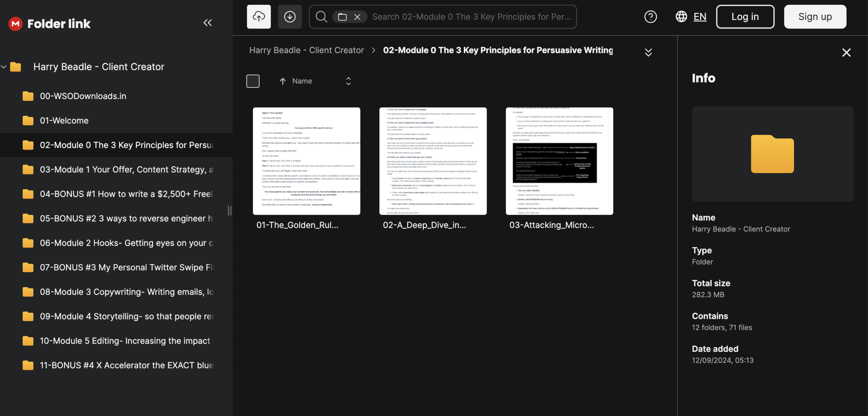Select 06-Module 2 Hooks folder in sidebar
Viewport: 868px width, 416px height.
pos(126,243)
